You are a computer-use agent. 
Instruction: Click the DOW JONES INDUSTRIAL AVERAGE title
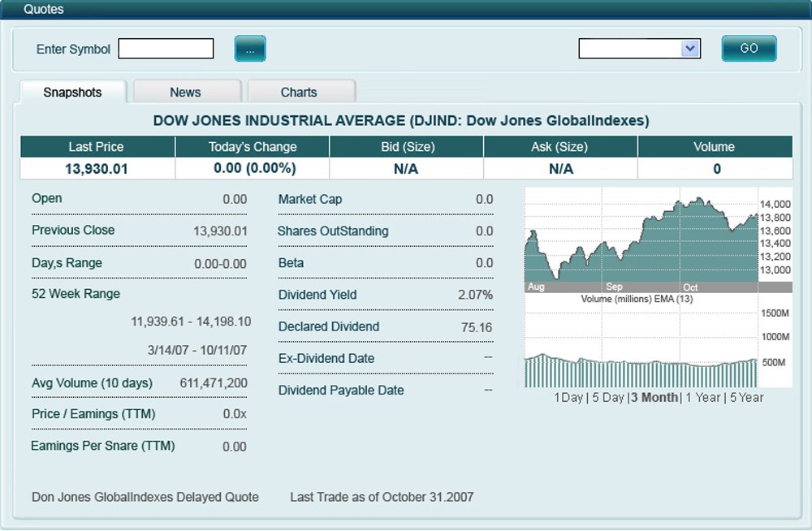point(401,121)
